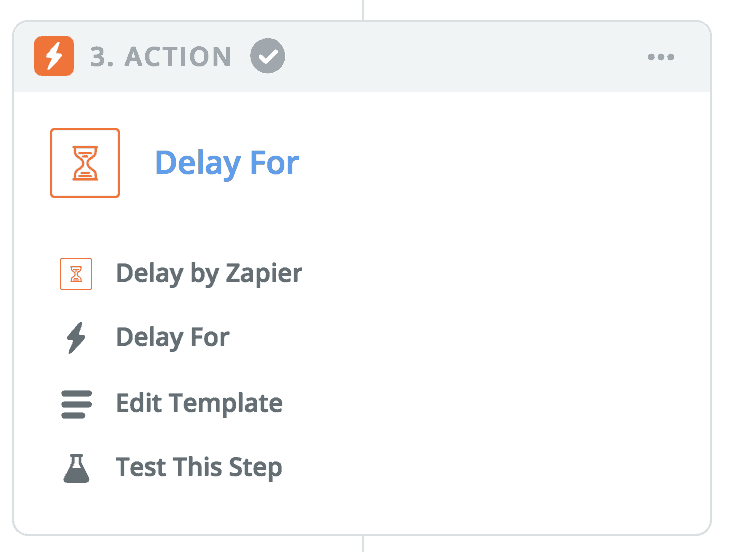This screenshot has width=730, height=552.
Task: Open the three-dot step options menu
Action: [x=661, y=57]
